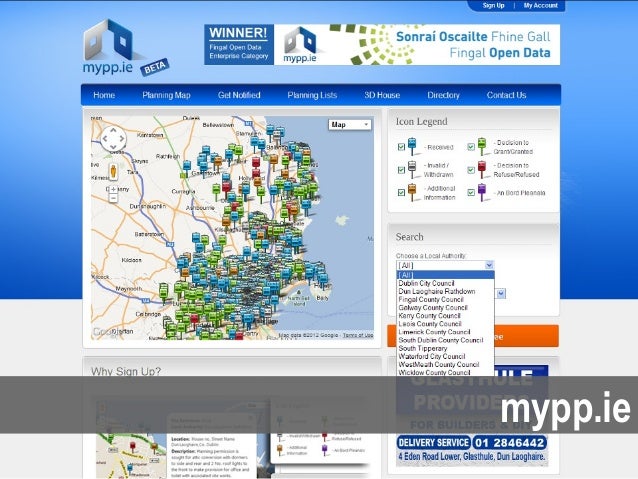Click the grey Invalid/Withdrawn legend marker icon
Image resolution: width=638 pixels, height=479 pixels.
point(412,169)
